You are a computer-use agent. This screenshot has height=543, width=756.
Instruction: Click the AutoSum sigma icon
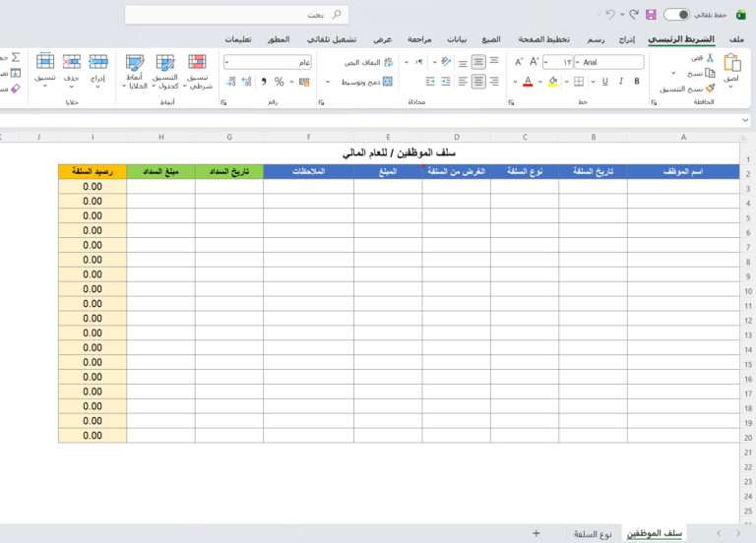click(x=15, y=58)
